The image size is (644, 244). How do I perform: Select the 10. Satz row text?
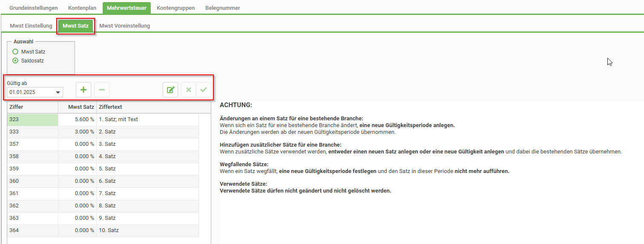click(x=109, y=230)
